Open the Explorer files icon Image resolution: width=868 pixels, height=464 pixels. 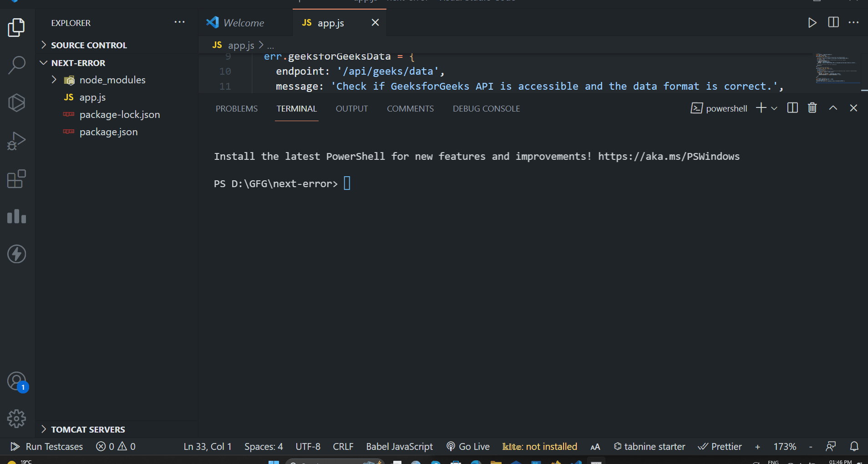pos(17,28)
